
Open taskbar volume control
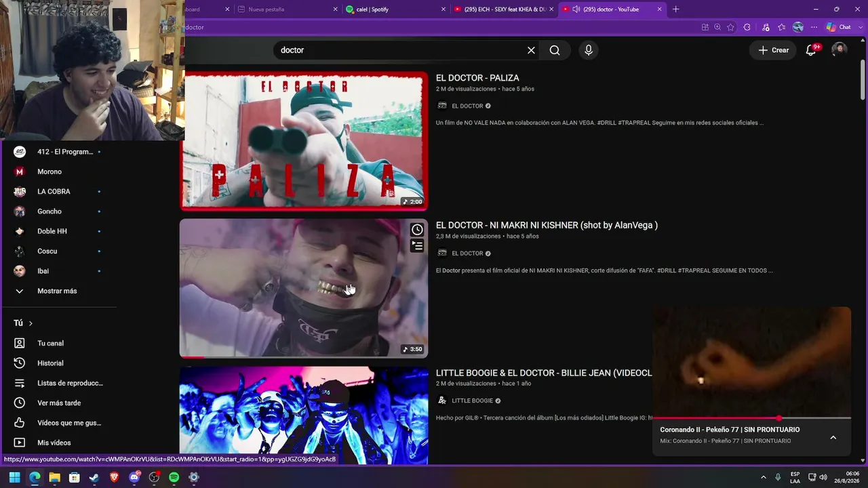pos(823,477)
